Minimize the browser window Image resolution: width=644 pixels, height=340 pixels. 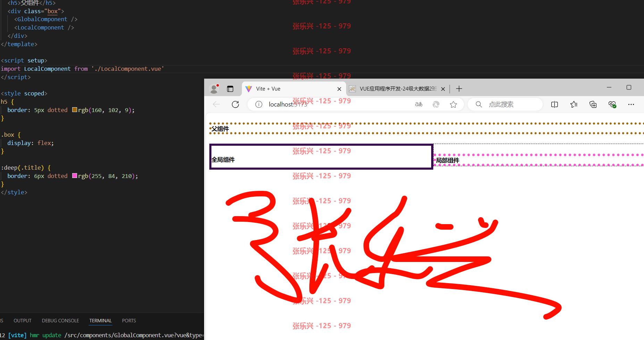(609, 87)
